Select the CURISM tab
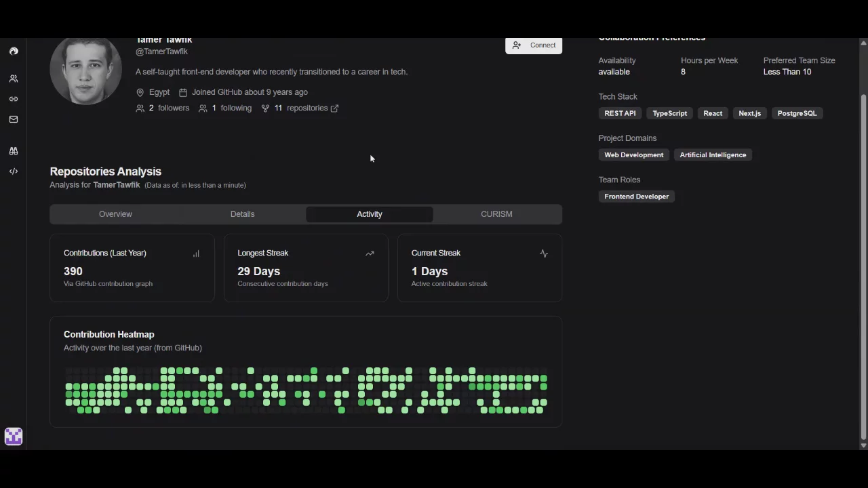 496,214
